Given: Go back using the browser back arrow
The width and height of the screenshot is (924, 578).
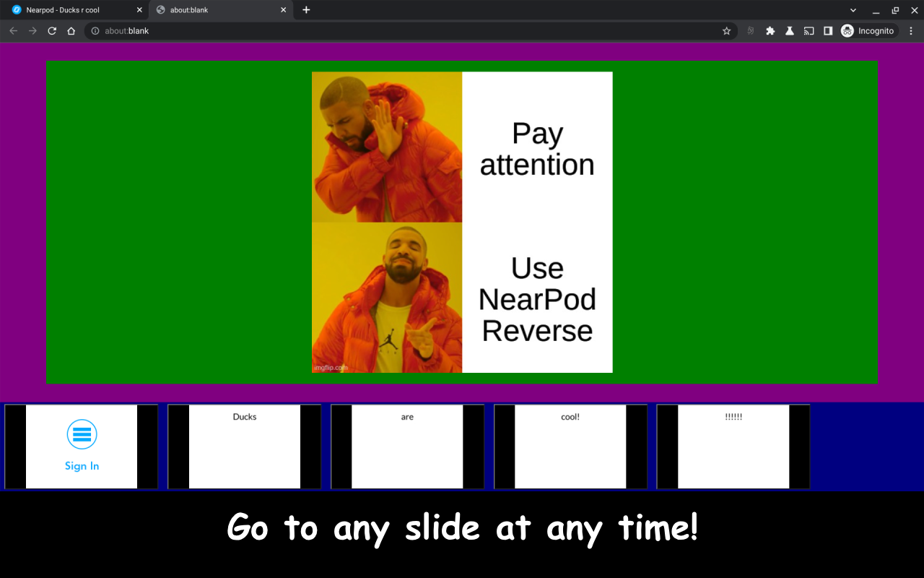Looking at the screenshot, I should (x=13, y=31).
